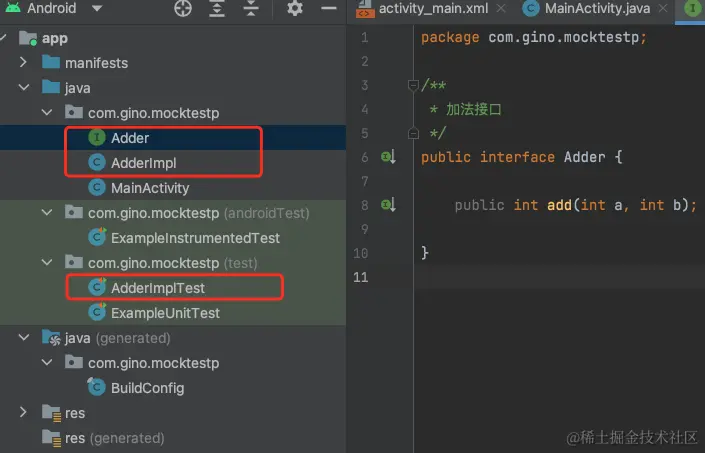Click the activity_main.xml file type icon
Screen dimensions: 705x453
pos(365,9)
